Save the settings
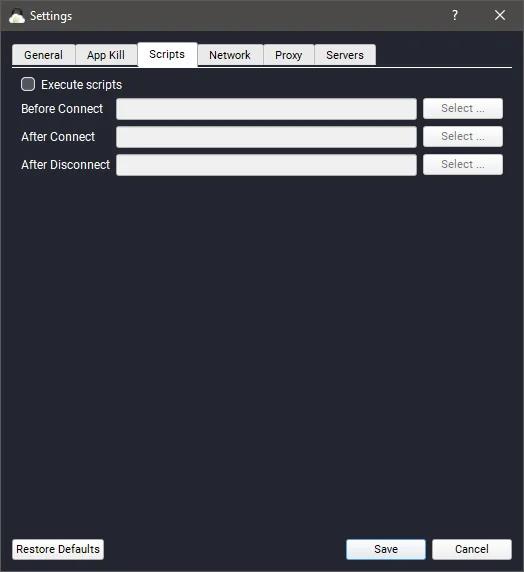 [x=386, y=549]
